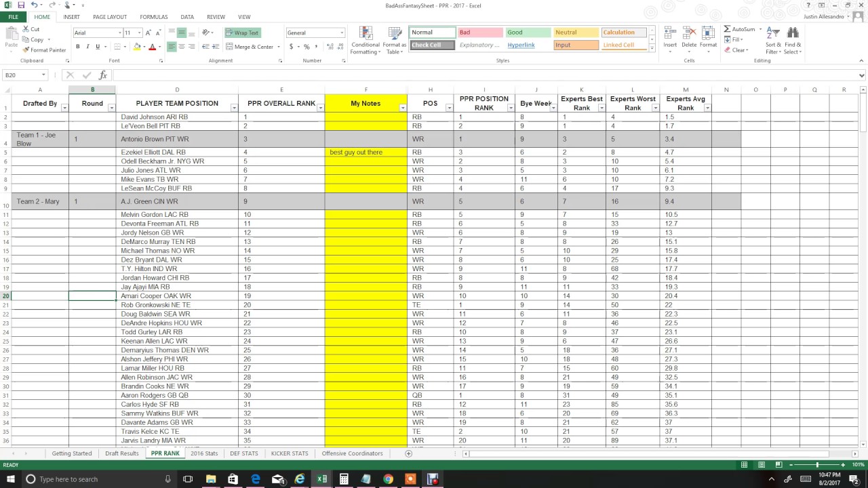
Task: Open filter dropdown for PLAYER TEAM POSITION
Action: click(234, 108)
